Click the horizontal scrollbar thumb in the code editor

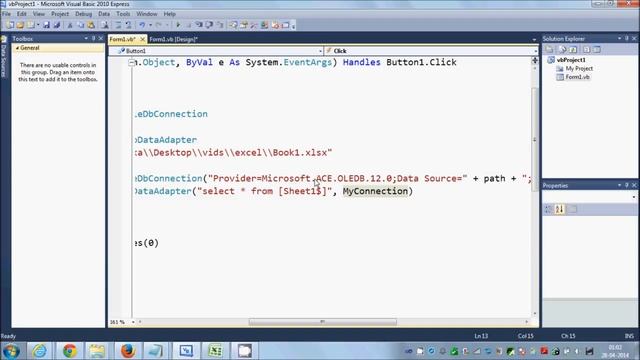point(322,322)
